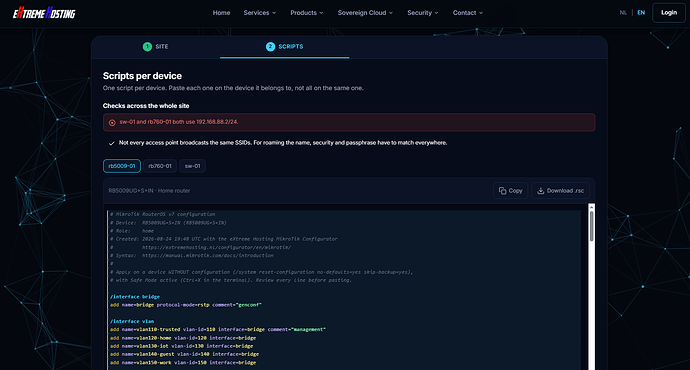Screen dimensions: 690x370
Task: Click the "Checks across the whole site" label
Action: pyautogui.click(x=146, y=106)
